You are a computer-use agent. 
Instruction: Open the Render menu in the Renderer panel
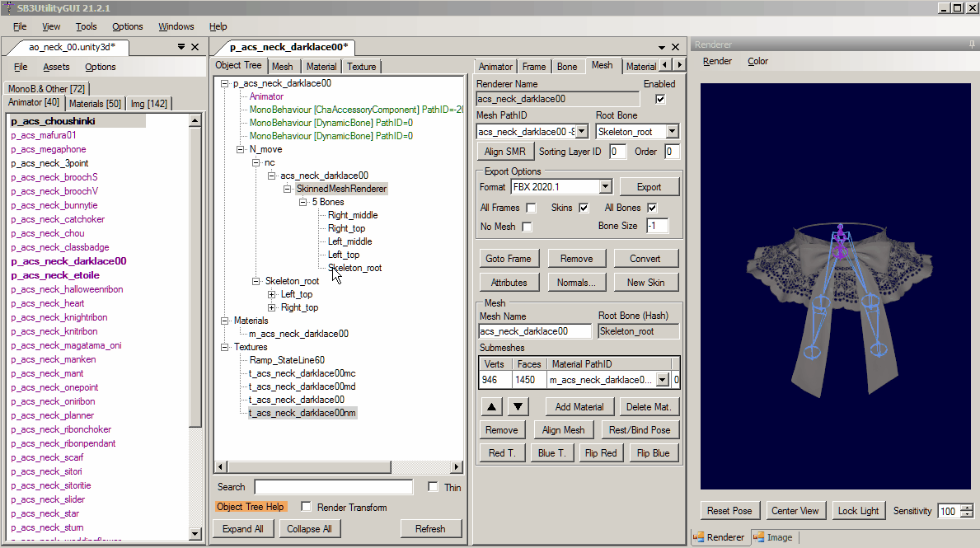click(x=717, y=61)
